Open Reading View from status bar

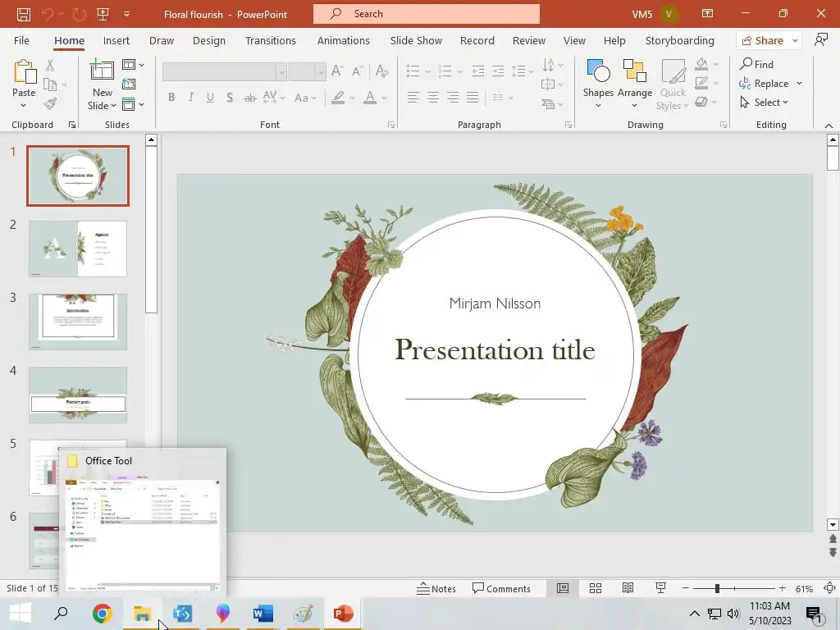(x=628, y=588)
